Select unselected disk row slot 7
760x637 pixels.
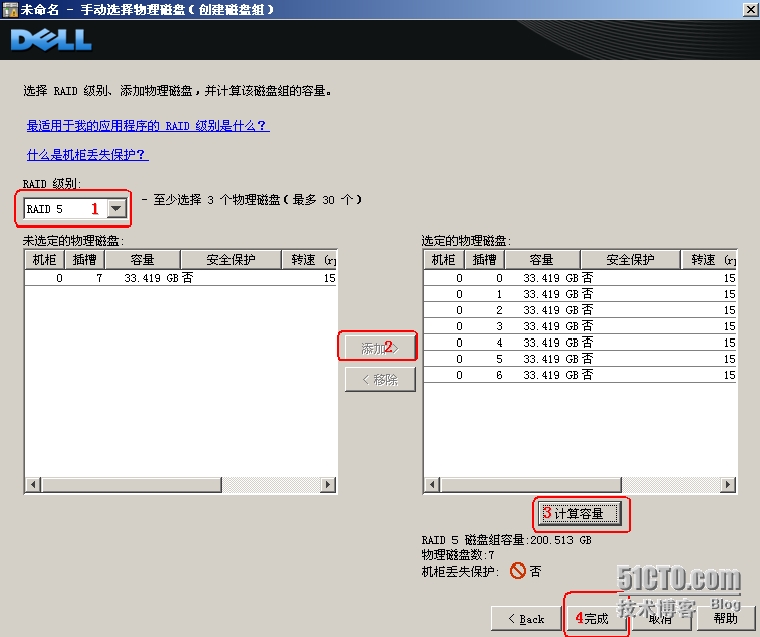click(180, 278)
